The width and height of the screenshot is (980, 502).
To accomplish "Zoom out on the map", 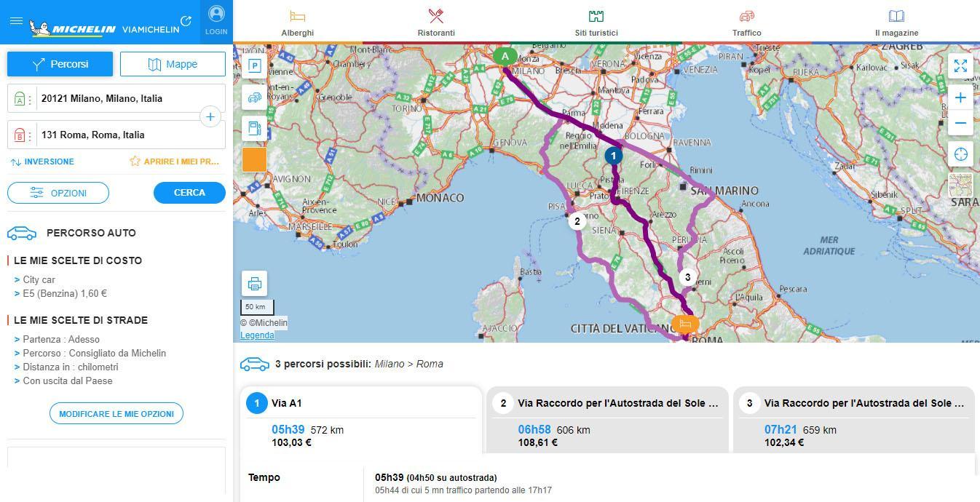I will (x=960, y=123).
